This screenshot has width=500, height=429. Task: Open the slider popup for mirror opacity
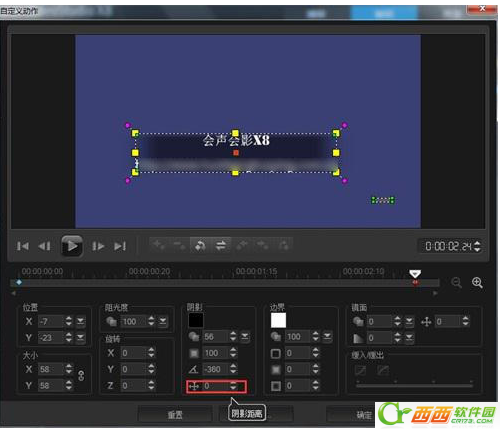pos(409,321)
